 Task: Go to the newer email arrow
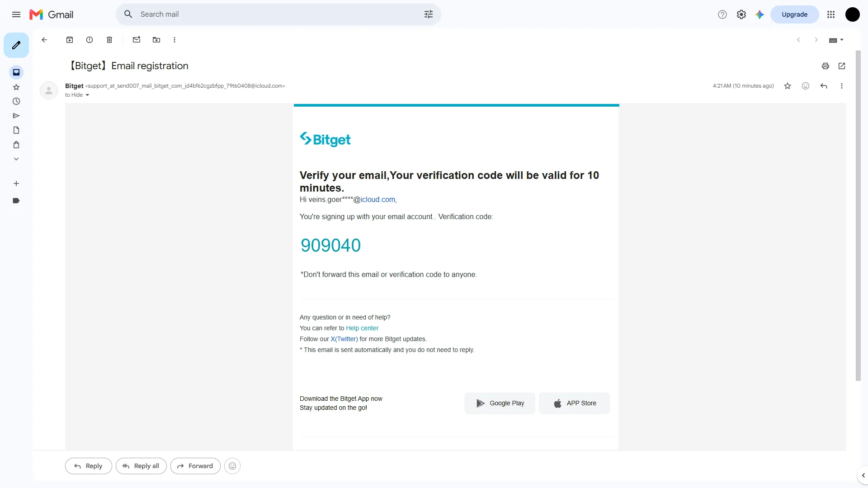click(798, 40)
